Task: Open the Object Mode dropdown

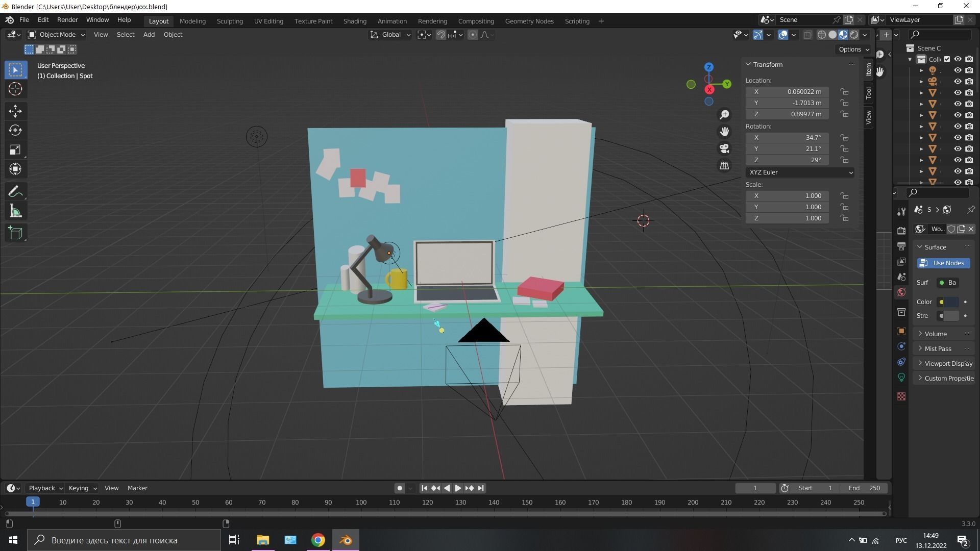Action: coord(56,35)
